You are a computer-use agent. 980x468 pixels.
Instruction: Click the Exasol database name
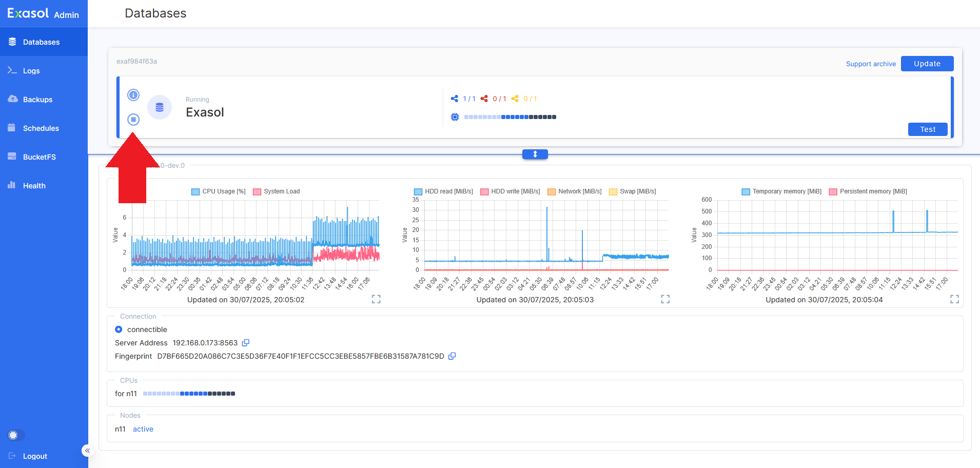(205, 112)
